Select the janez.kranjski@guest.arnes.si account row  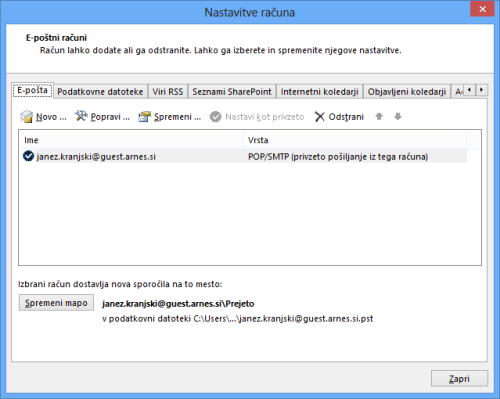point(243,156)
